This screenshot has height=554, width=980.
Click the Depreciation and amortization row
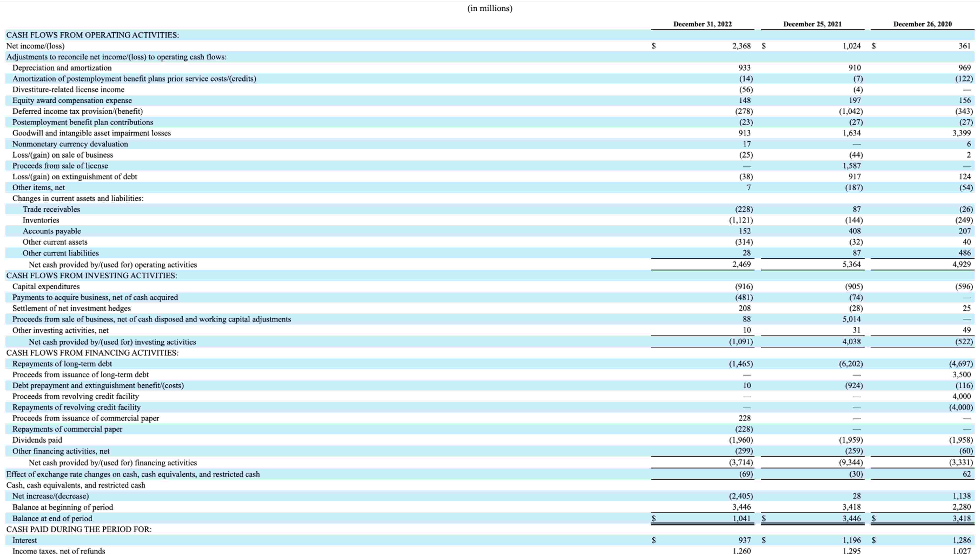click(x=62, y=68)
